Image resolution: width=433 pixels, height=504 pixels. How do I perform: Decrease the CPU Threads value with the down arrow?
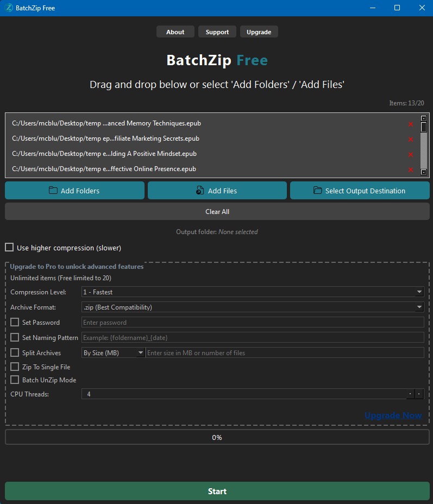pos(419,394)
